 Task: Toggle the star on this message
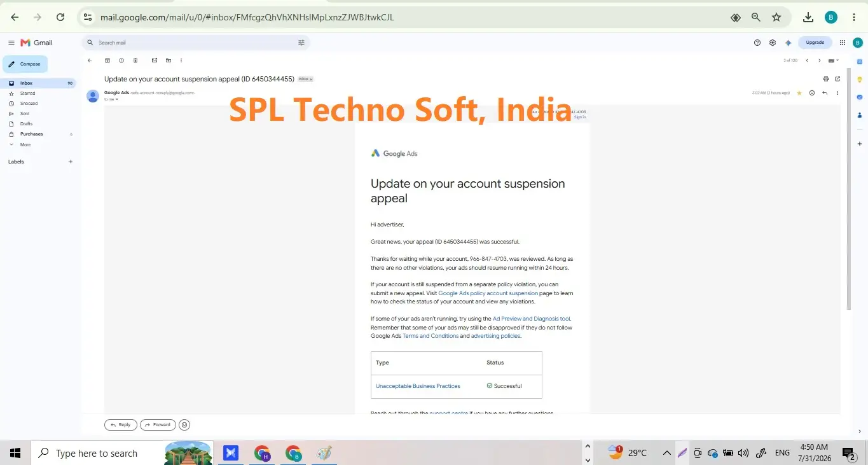point(799,93)
